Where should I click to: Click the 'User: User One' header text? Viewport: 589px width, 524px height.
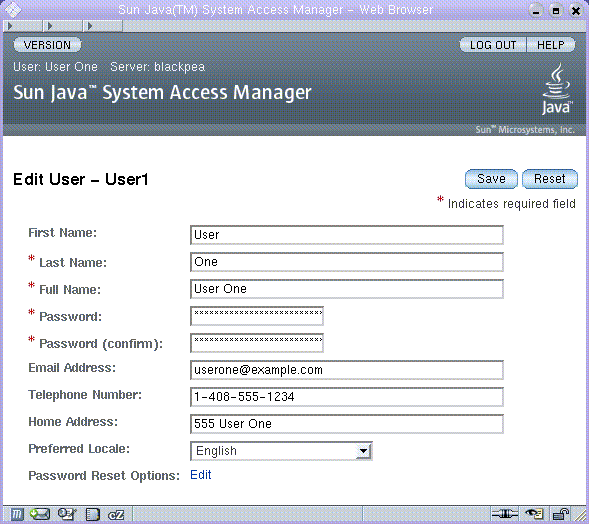tap(55, 67)
